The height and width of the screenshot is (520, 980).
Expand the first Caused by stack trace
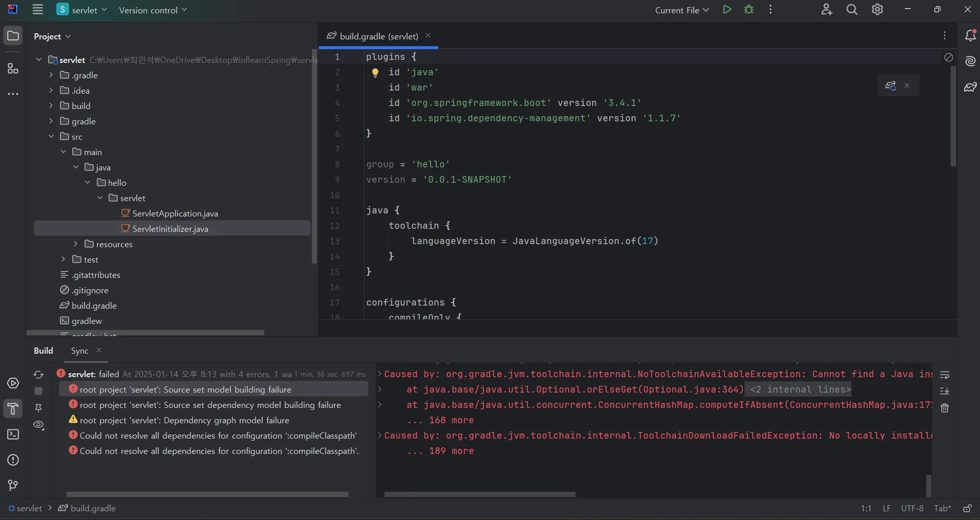[380, 374]
